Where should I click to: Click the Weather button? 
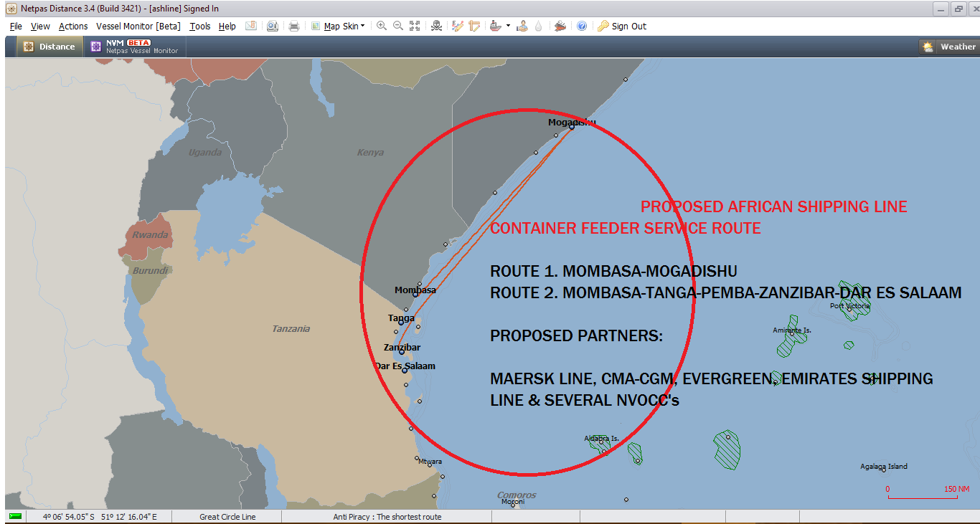point(950,46)
